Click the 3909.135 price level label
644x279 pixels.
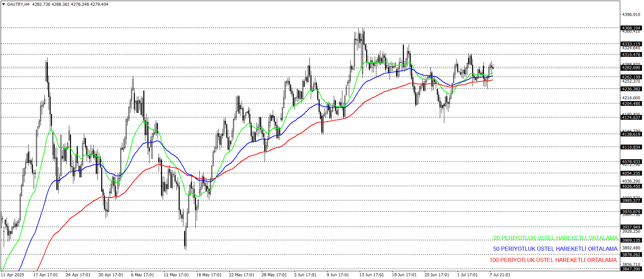click(631, 240)
